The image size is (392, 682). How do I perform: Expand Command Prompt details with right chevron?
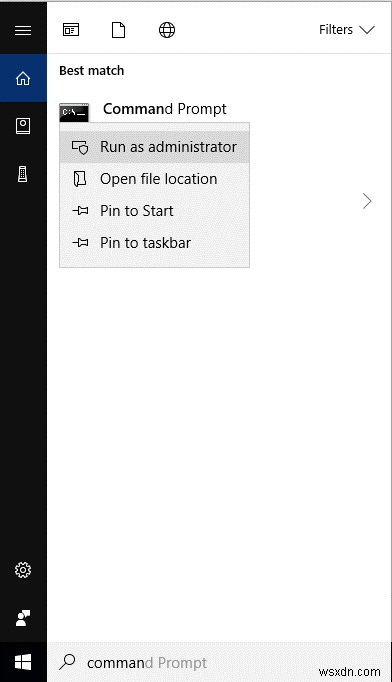point(367,201)
